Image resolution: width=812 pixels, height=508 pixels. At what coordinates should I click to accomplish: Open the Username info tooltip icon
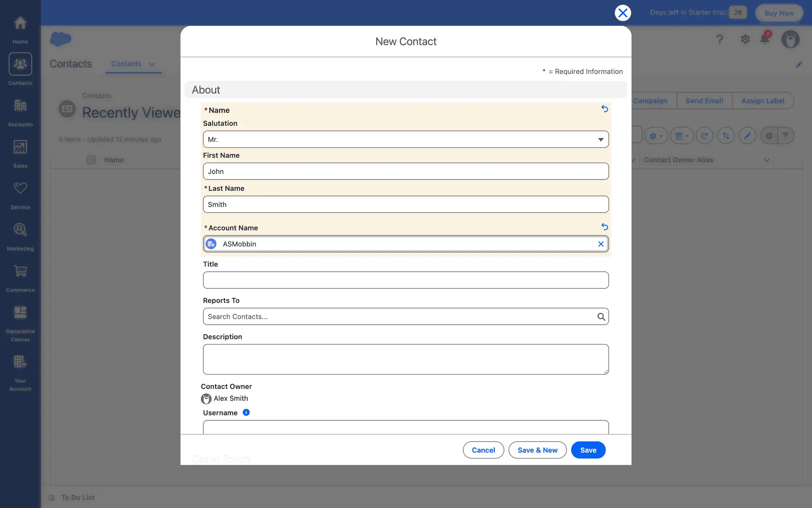[246, 412]
